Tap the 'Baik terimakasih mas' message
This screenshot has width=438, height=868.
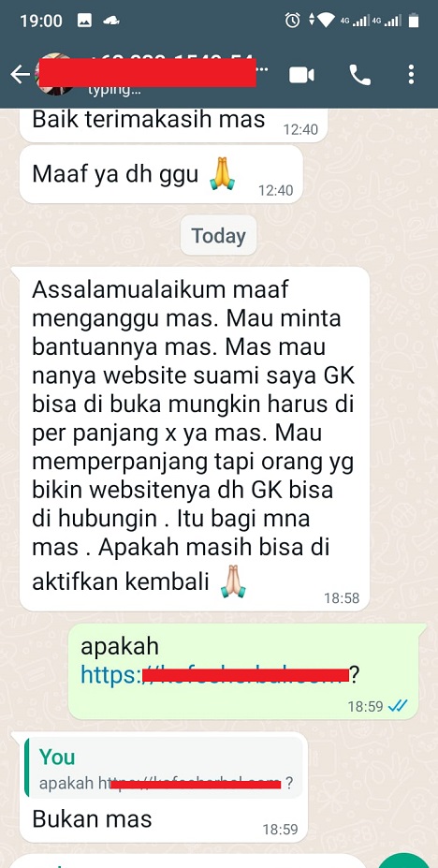(173, 124)
